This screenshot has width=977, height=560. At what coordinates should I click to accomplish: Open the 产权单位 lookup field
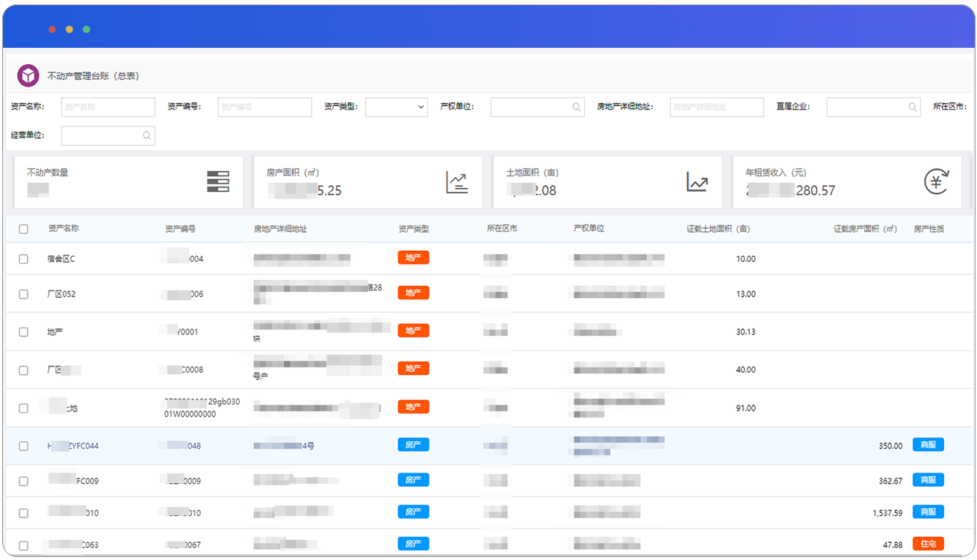[530, 108]
